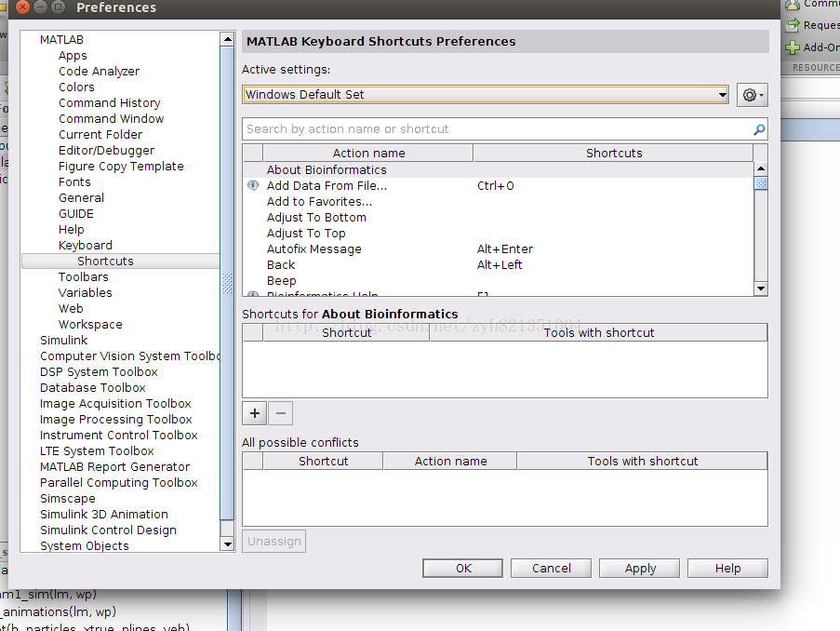
Task: Select the About Bioinformatics action row
Action: pyautogui.click(x=499, y=170)
